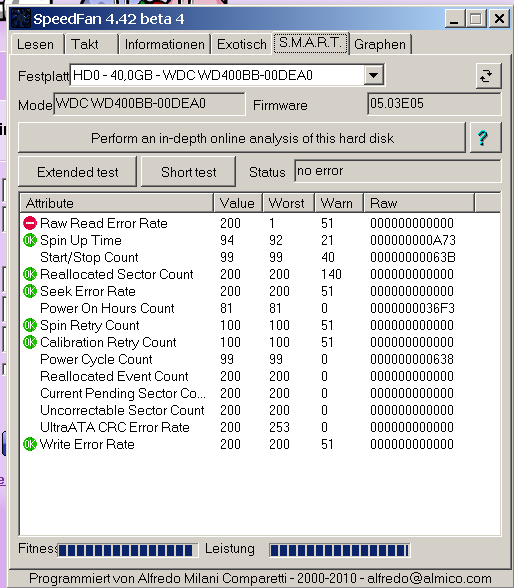Viewport: 514px width, 588px height.
Task: Click the SpeedFan fan icon in title bar
Action: (21, 19)
